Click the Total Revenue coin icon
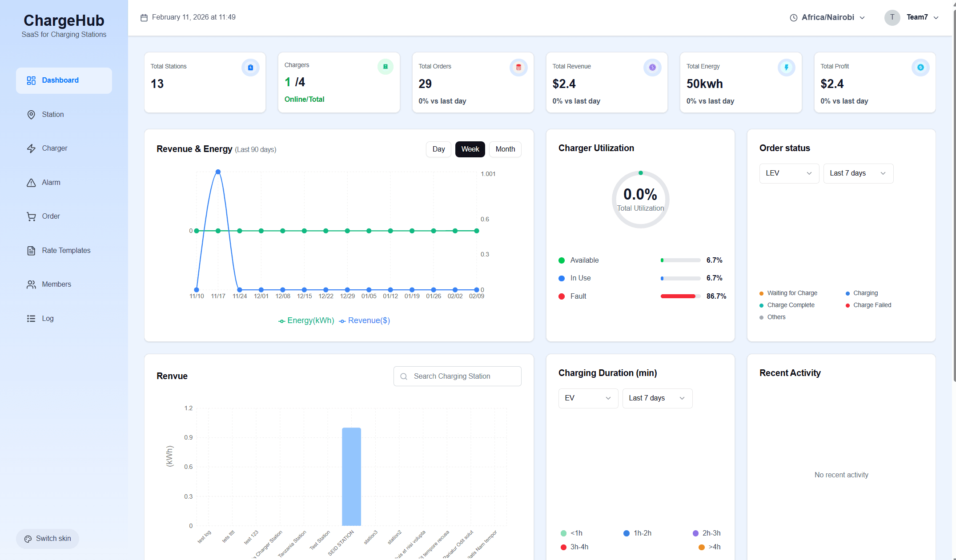This screenshot has width=956, height=560. tap(652, 68)
